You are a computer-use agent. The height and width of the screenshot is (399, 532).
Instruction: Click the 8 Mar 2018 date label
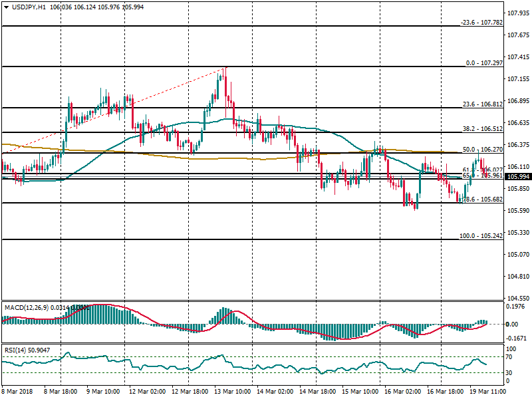point(19,392)
